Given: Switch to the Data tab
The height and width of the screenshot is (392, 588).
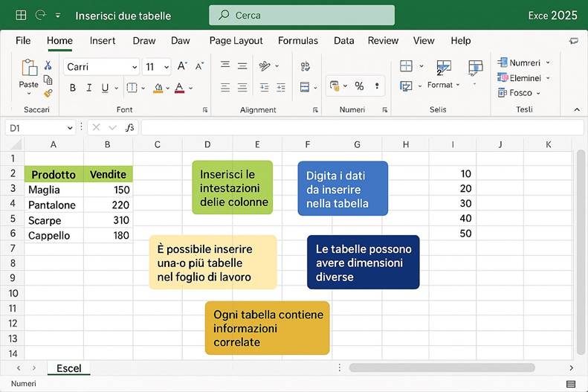Looking at the screenshot, I should coord(344,40).
